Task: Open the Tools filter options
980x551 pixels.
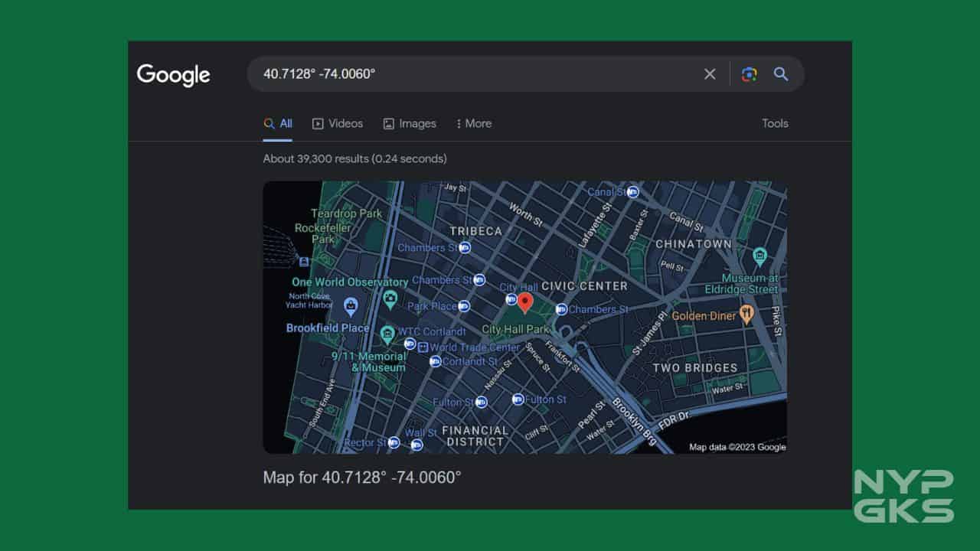Action: (774, 123)
